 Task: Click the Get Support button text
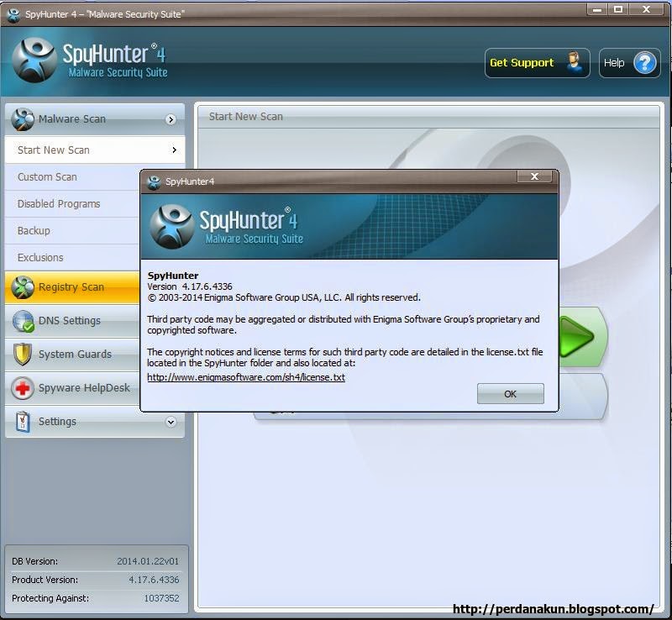click(x=522, y=63)
